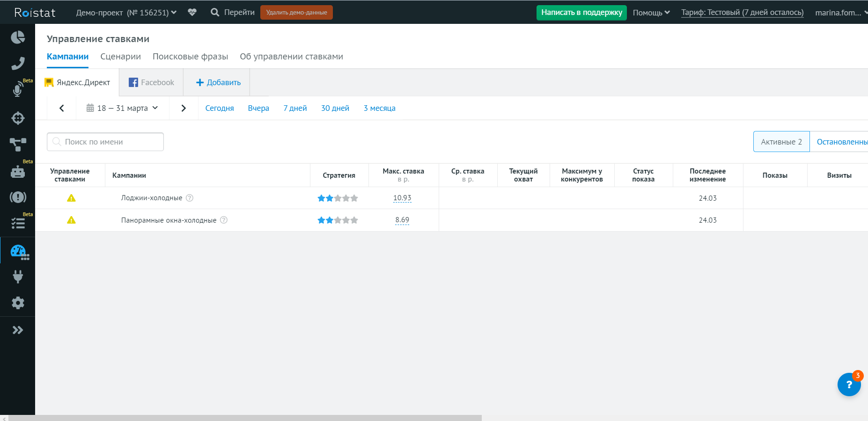868x421 pixels.
Task: Open the robot Beta icon in sidebar
Action: tap(18, 172)
